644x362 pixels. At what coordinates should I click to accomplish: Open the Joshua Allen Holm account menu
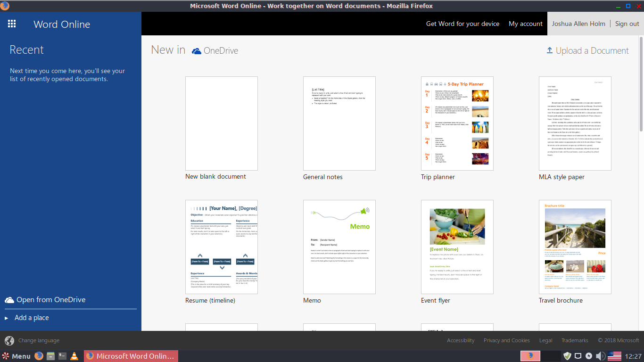578,24
